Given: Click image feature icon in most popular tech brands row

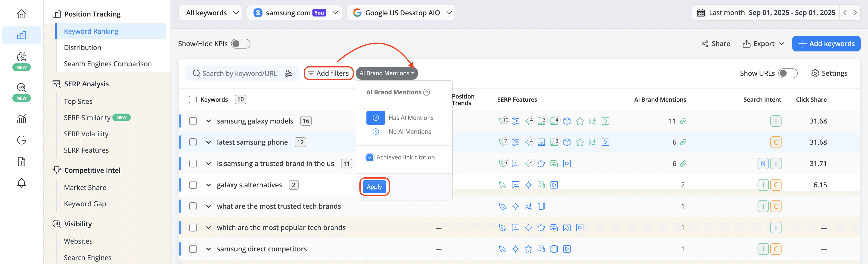Looking at the screenshot, I should click(x=567, y=228).
